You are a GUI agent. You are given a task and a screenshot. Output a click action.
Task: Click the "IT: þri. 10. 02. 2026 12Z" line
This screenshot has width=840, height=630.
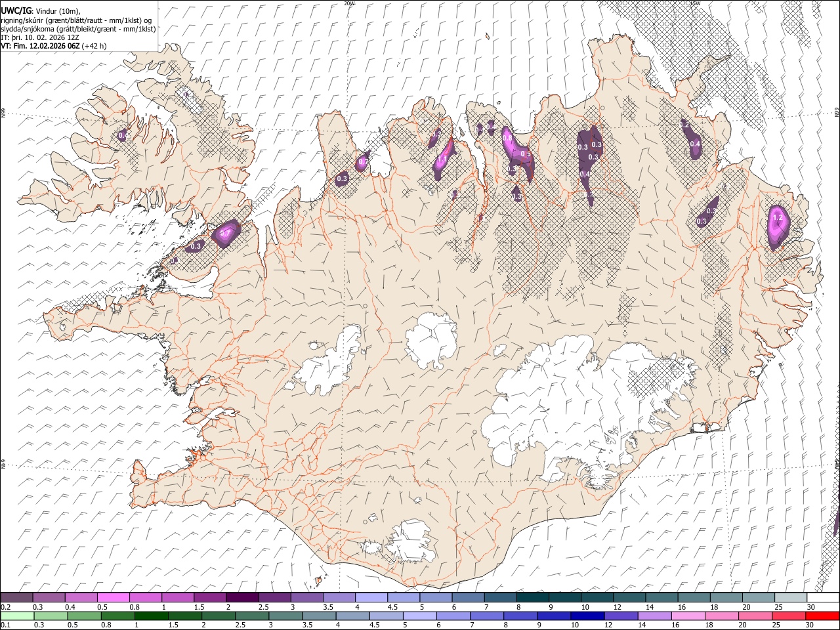point(40,37)
